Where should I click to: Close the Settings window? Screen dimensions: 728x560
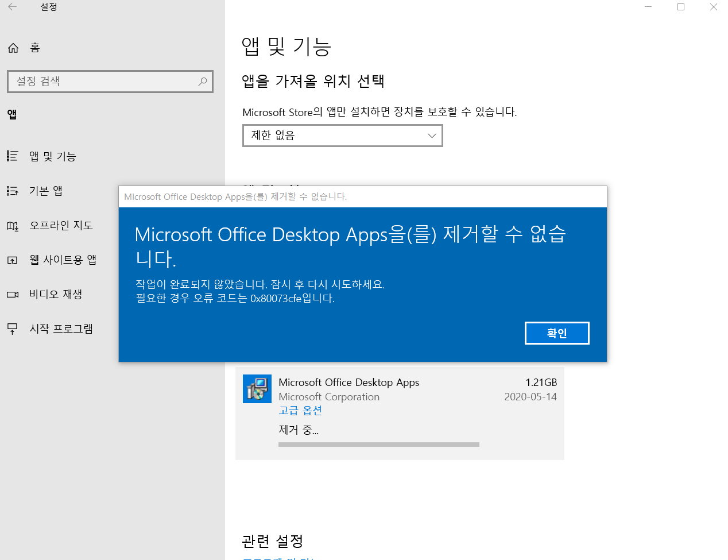coord(714,7)
